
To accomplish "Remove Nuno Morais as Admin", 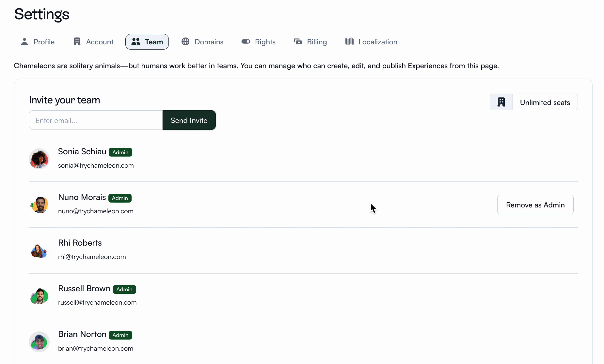I will pos(535,205).
